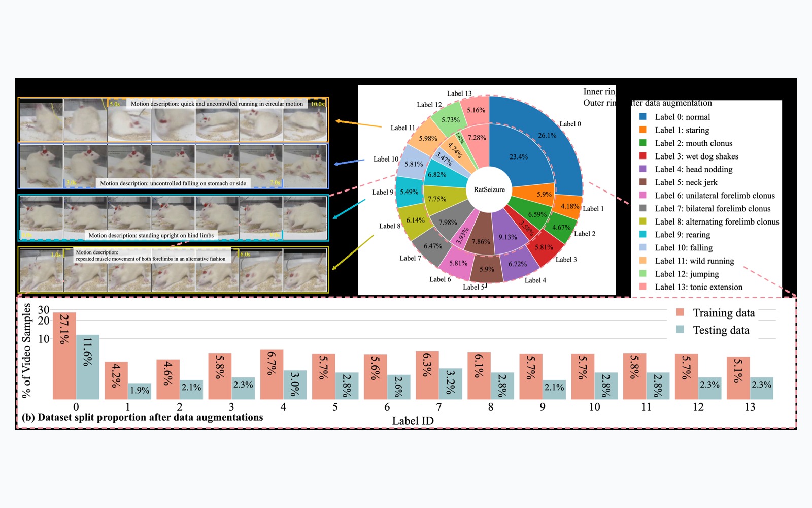This screenshot has height=508, width=812.
Task: Select the purple swatch for head nodding
Action: [x=642, y=169]
